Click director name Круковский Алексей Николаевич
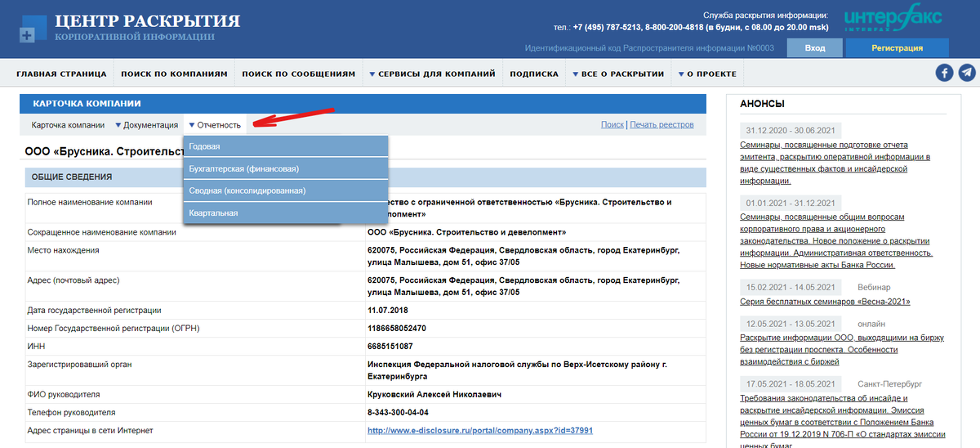This screenshot has width=980, height=448. click(434, 394)
